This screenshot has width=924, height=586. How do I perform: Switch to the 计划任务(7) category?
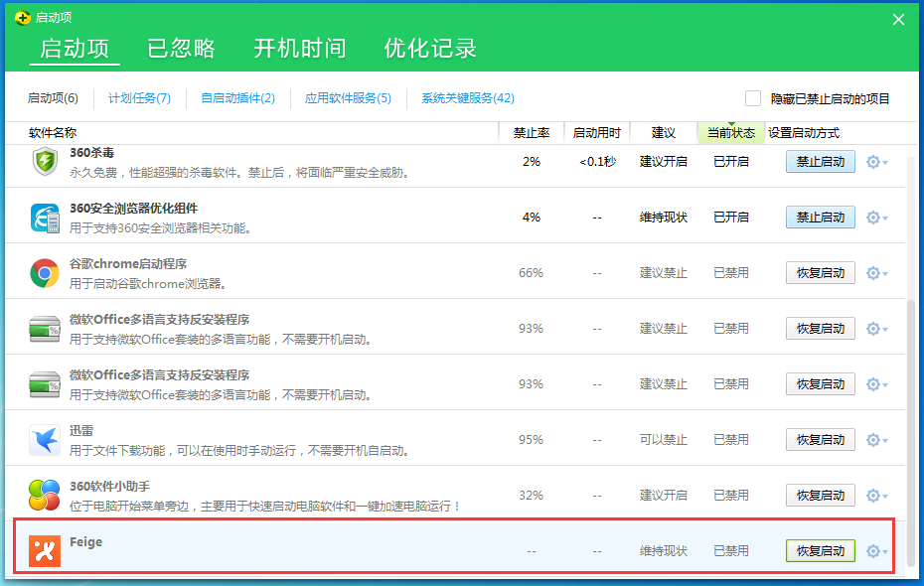139,97
